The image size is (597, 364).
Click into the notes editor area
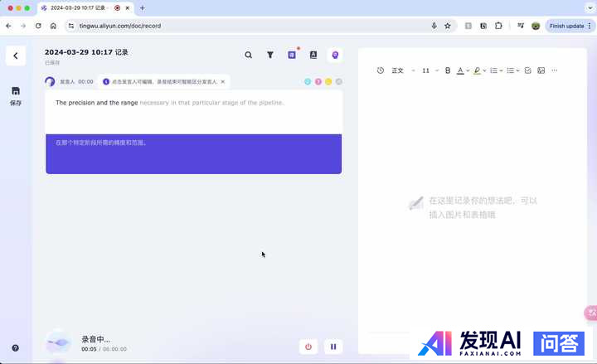click(472, 207)
